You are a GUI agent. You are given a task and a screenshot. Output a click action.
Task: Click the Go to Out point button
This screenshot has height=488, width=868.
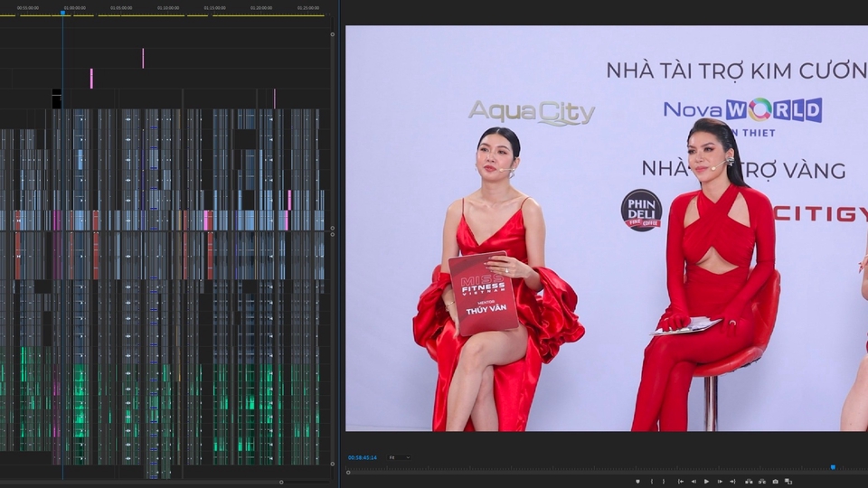pyautogui.click(x=733, y=481)
